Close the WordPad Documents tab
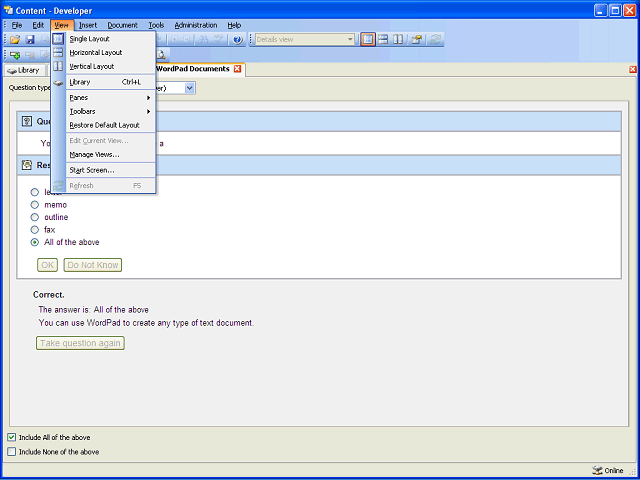640x480 pixels. pos(237,69)
